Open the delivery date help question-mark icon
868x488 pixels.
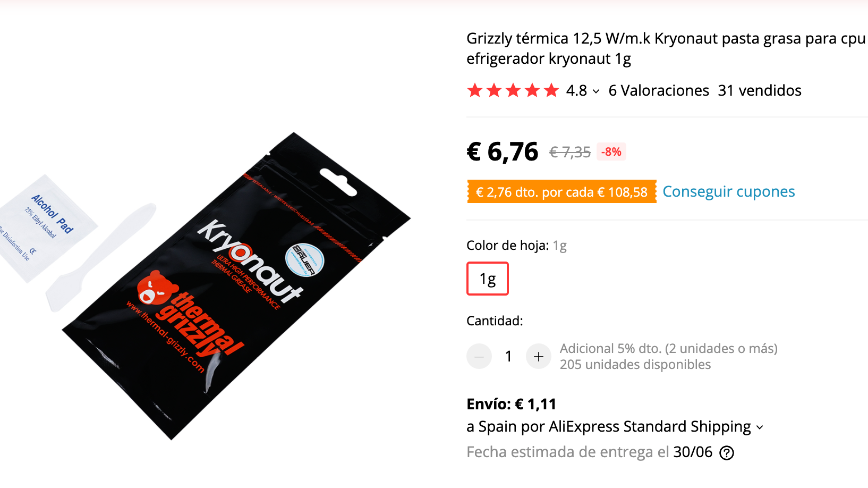[x=726, y=453]
